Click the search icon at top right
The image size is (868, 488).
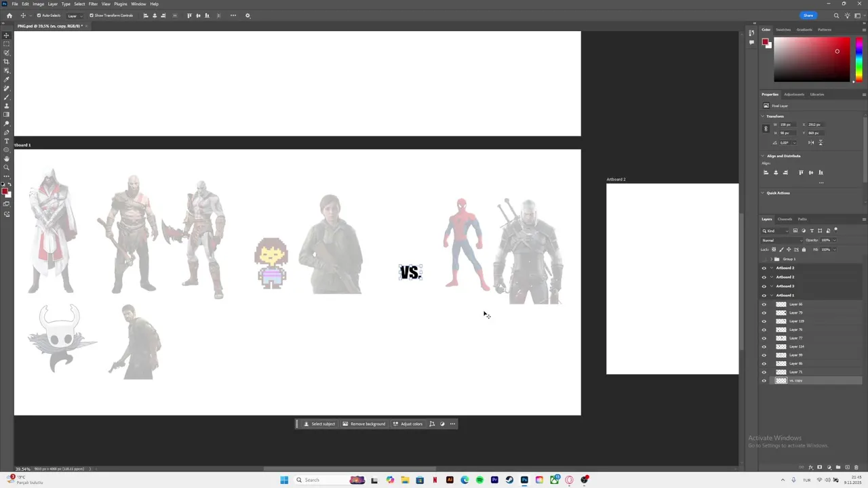(836, 16)
